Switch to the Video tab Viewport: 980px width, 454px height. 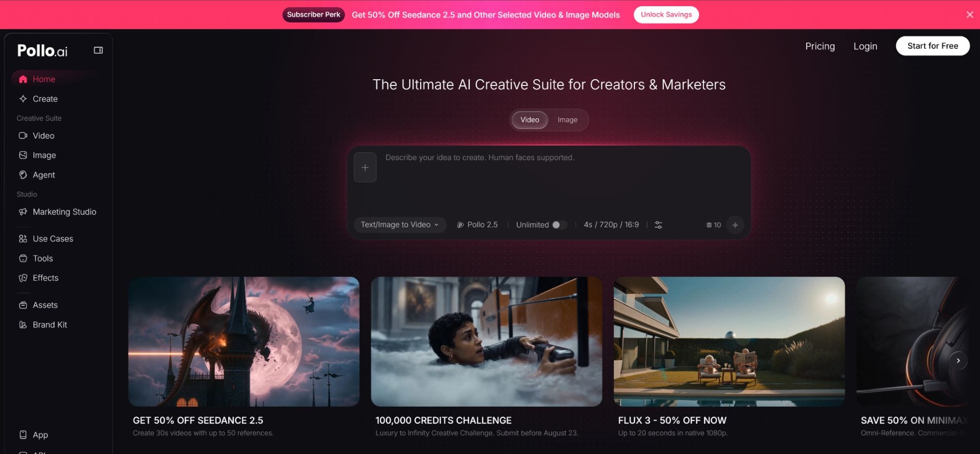(x=530, y=120)
